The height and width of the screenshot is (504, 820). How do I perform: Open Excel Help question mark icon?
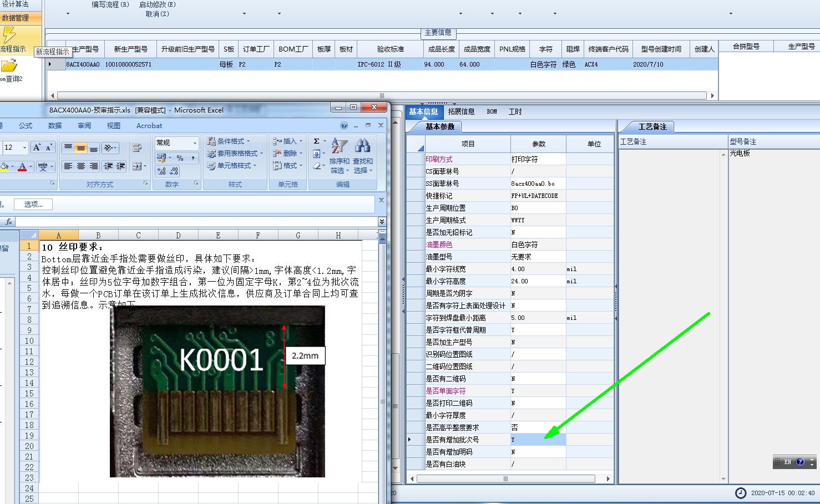point(344,125)
